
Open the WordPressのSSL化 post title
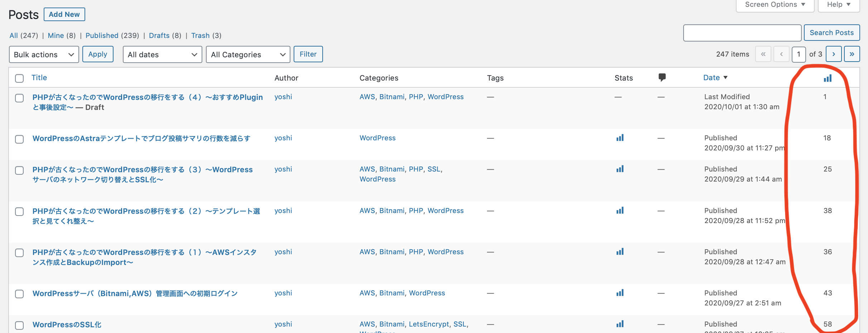click(67, 324)
